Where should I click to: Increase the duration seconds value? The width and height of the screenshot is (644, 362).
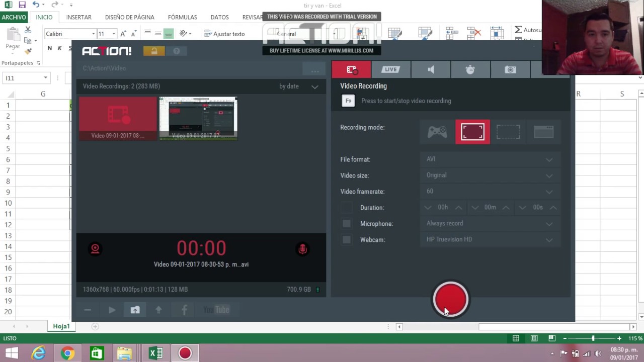(553, 208)
